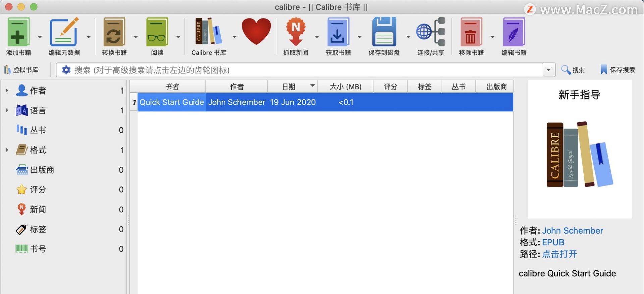Sort by Author column header (作者)
This screenshot has height=294, width=644.
[236, 87]
